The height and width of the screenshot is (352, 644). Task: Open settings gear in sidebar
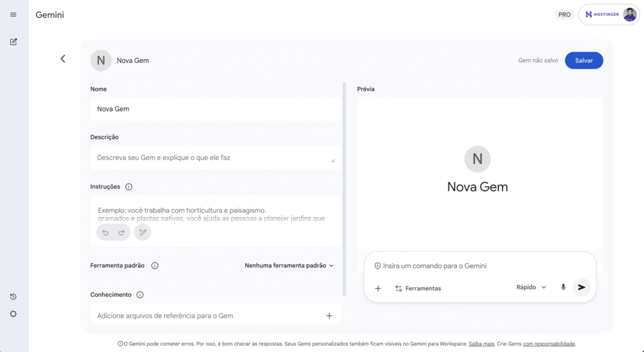pyautogui.click(x=13, y=314)
